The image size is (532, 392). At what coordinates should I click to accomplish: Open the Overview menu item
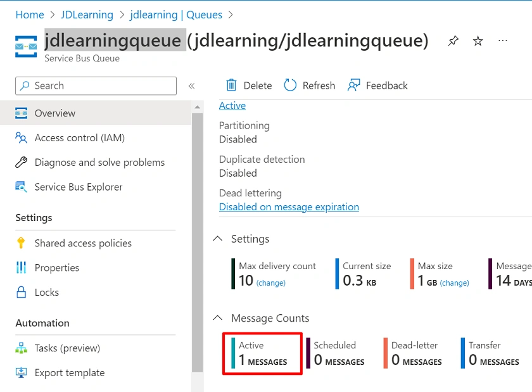tap(96, 113)
